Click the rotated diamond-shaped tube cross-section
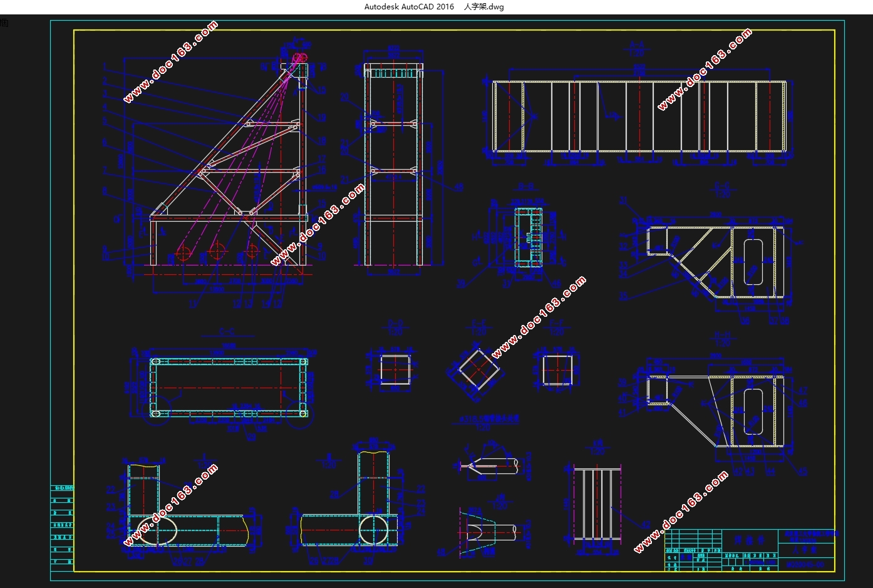The width and height of the screenshot is (873, 588). pos(480,369)
